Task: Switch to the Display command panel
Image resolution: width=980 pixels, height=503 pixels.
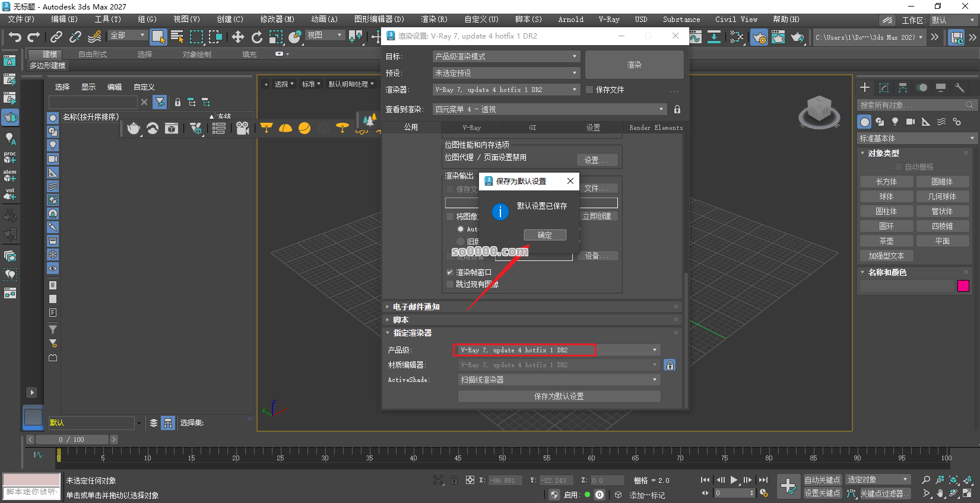Action: click(941, 88)
